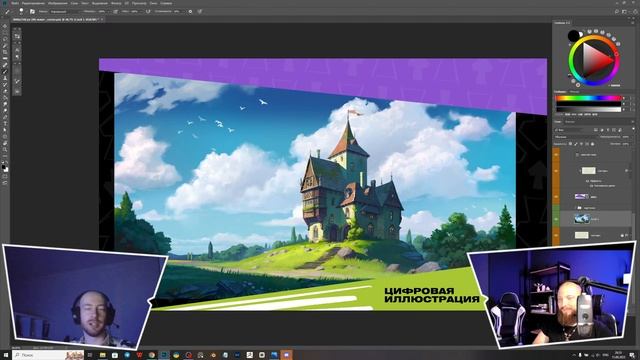640x360 pixels.
Task: Filter layers by type layer icon
Action: [x=608, y=130]
